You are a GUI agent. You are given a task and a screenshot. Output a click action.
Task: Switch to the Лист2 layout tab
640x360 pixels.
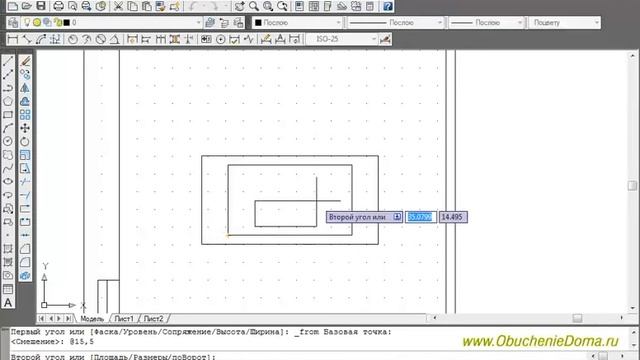(153, 318)
